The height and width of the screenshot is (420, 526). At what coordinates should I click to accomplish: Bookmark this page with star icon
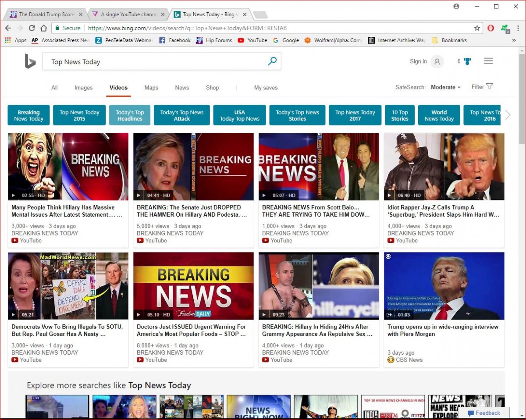[477, 28]
